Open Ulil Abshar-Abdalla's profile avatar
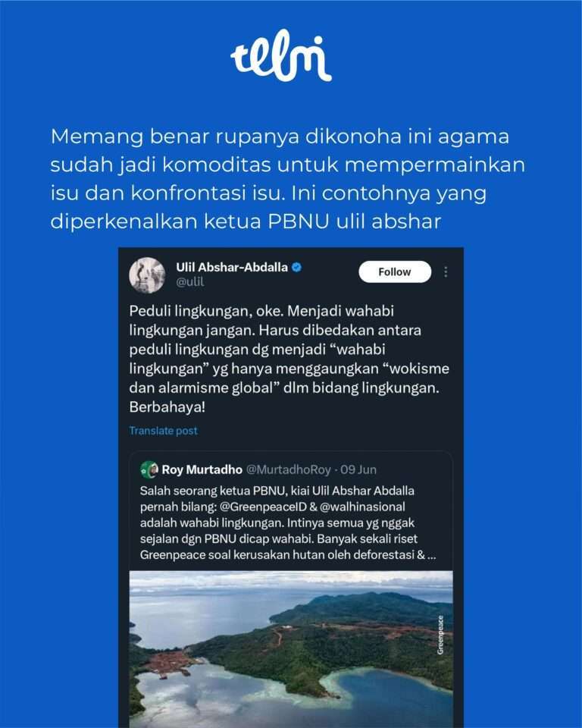This screenshot has width=582, height=728. [147, 275]
